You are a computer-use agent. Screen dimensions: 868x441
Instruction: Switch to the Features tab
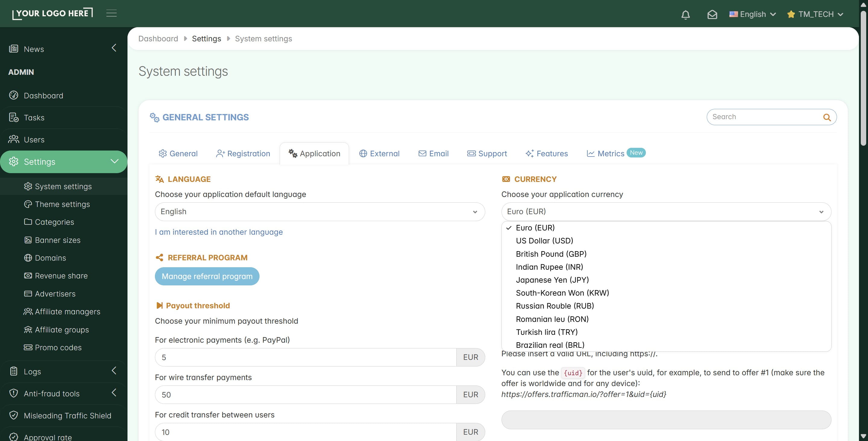click(546, 154)
